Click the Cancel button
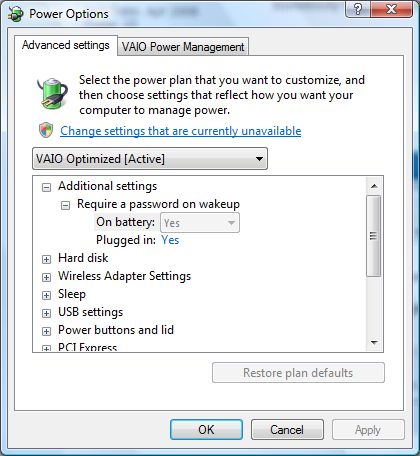Screen dimensions: 420x456 point(287,430)
